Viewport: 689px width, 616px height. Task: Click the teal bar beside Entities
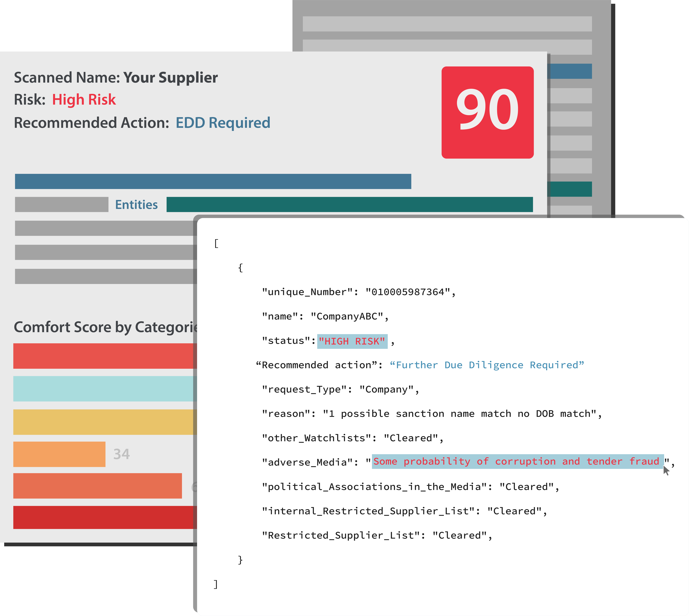point(350,204)
